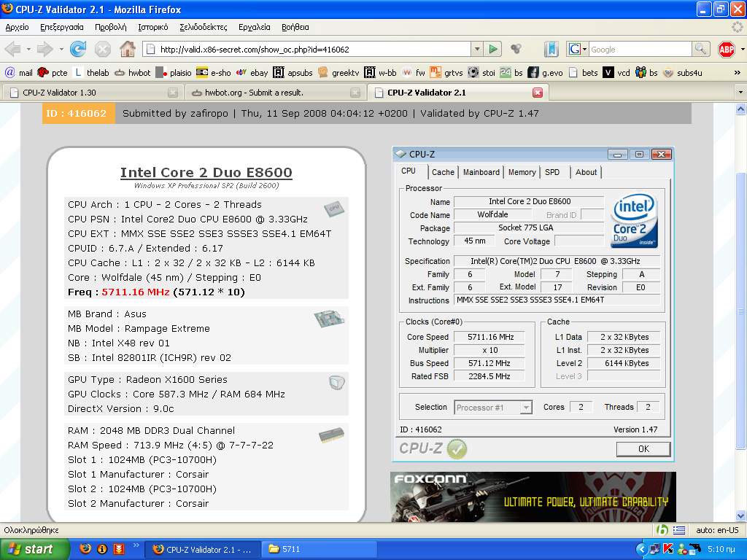Select the CPU-Z Mainboard tab
Image resolution: width=747 pixels, height=560 pixels.
pyautogui.click(x=481, y=172)
